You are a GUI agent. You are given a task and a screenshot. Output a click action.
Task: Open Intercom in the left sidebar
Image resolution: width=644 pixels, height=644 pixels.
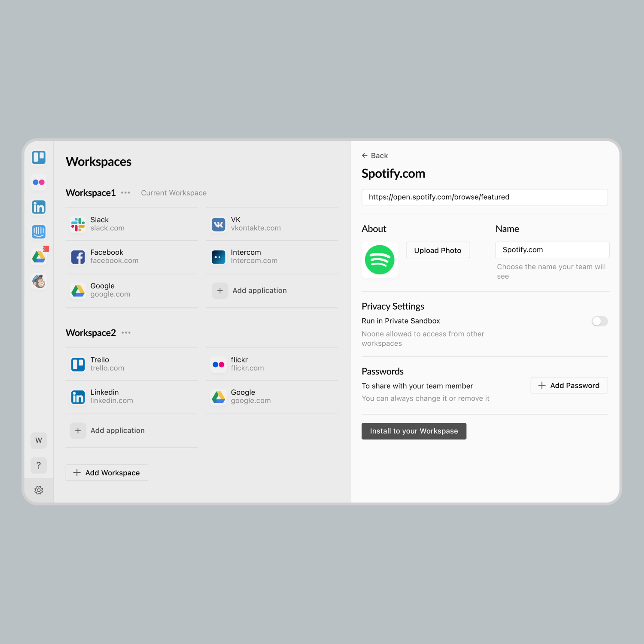tap(39, 232)
